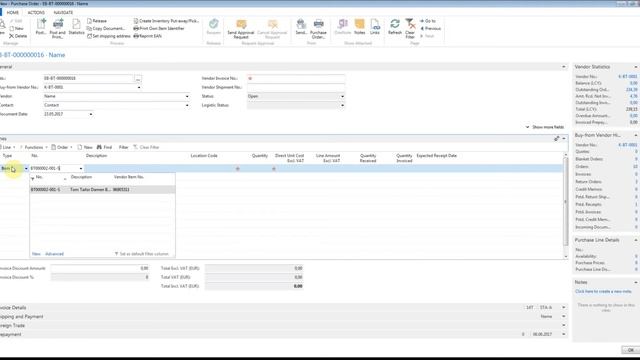Click Go to in Page group
Viewport: 640px width, 360px height.
point(428,21)
